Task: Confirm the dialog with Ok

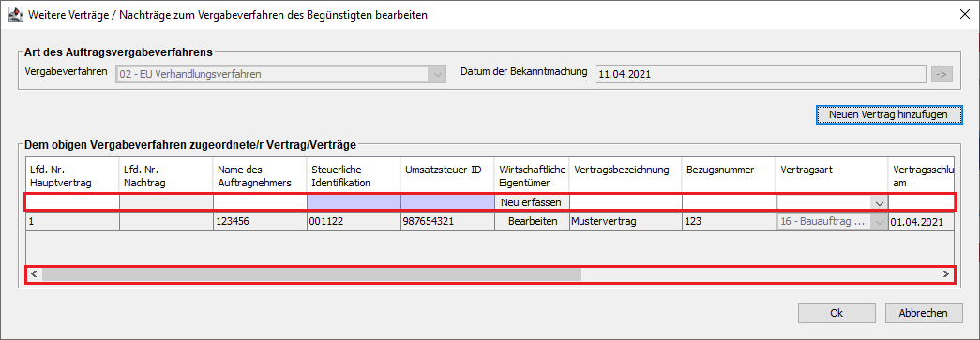Action: click(837, 313)
